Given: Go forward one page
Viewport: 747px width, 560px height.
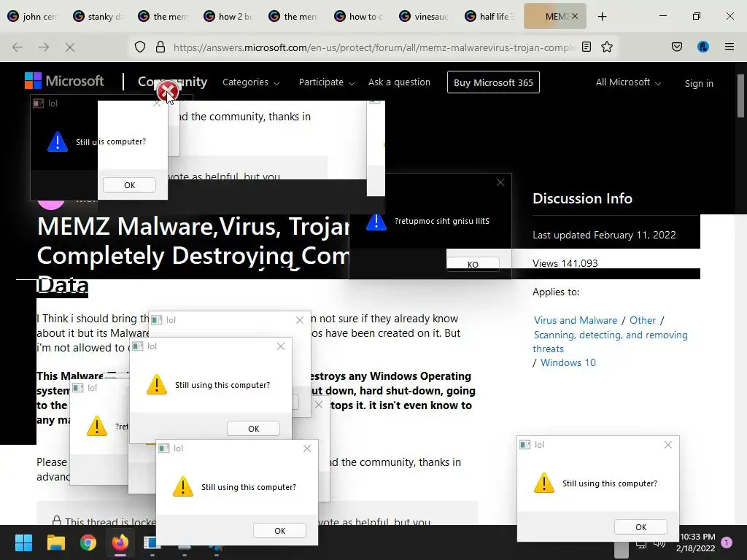Looking at the screenshot, I should [x=44, y=47].
